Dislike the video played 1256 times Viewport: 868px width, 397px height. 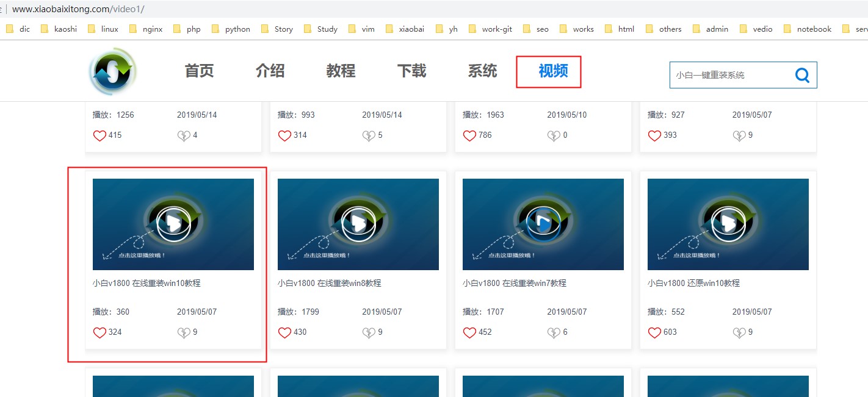(184, 135)
